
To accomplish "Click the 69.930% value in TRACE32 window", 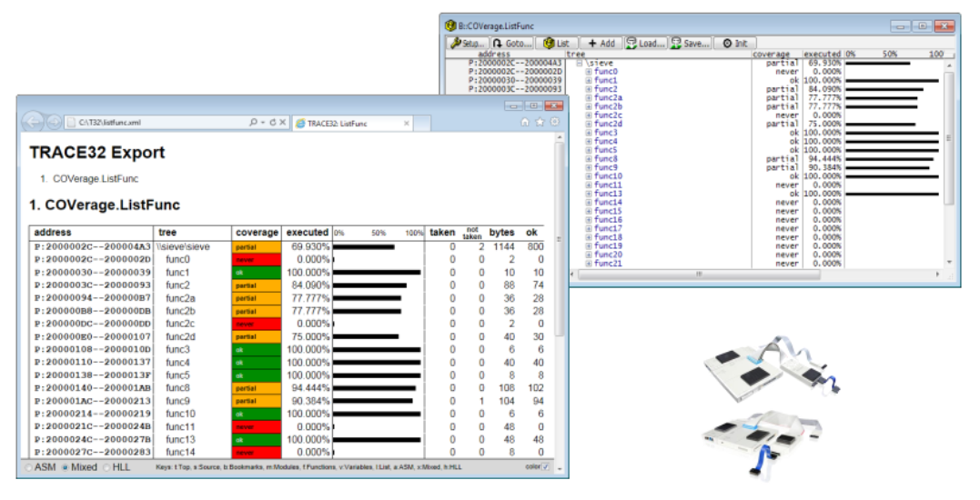I will click(x=824, y=63).
